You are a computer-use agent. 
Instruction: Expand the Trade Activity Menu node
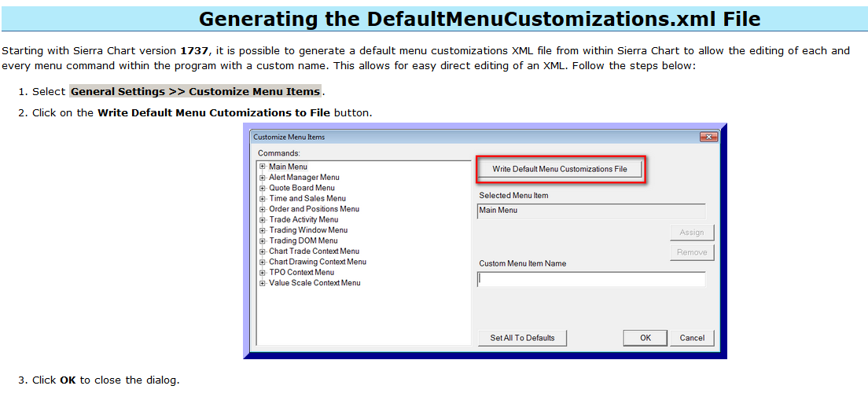point(263,220)
